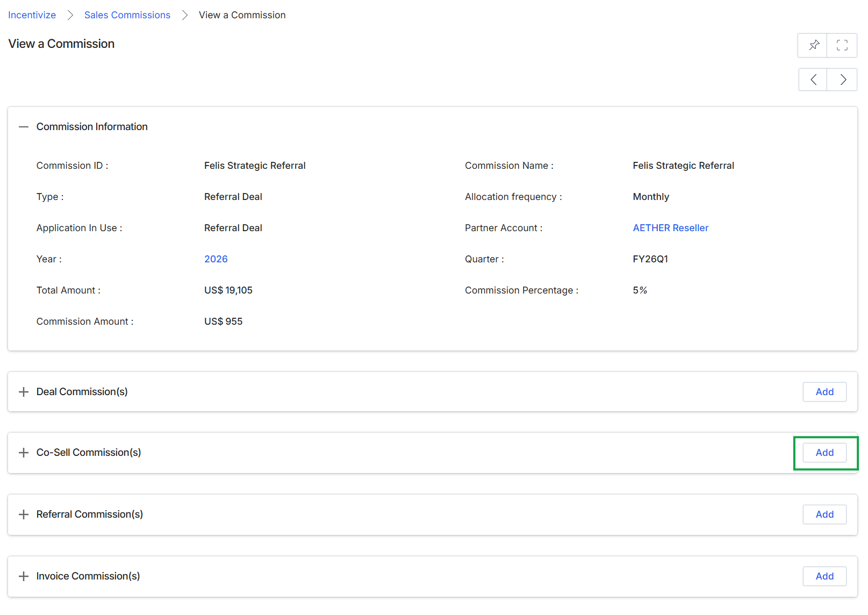Collapse the Commission Information section

coord(24,127)
